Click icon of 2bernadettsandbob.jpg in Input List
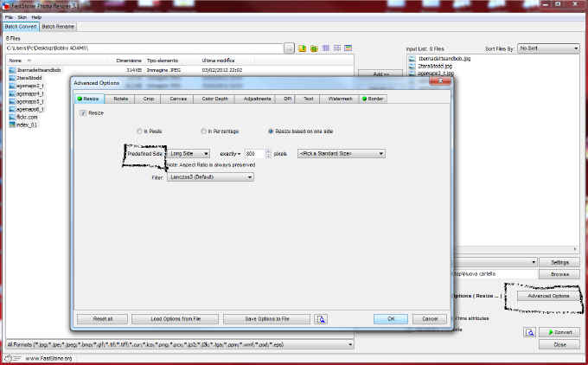Image resolution: width=588 pixels, height=365 pixels. click(x=412, y=59)
